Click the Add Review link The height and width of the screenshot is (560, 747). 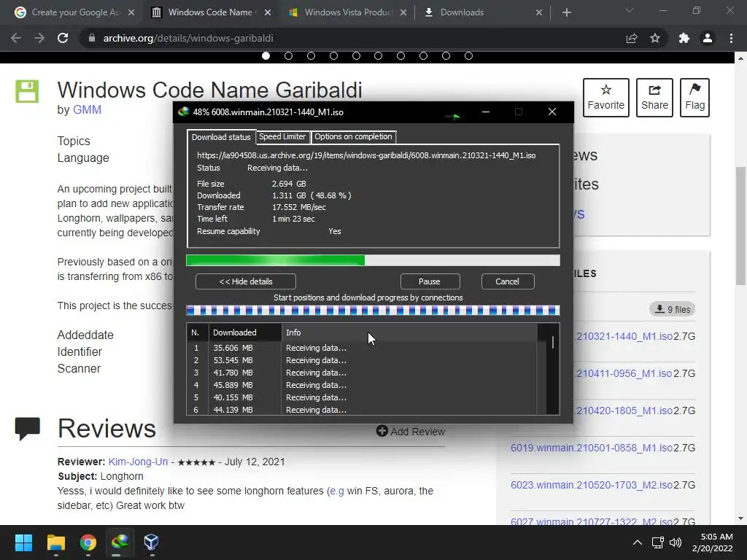point(417,432)
